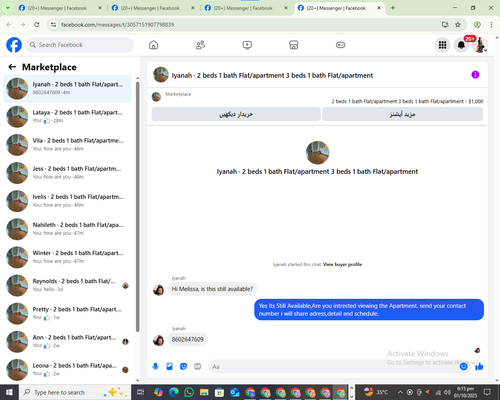
Task: Open the purple conversation information icon
Action: click(475, 75)
